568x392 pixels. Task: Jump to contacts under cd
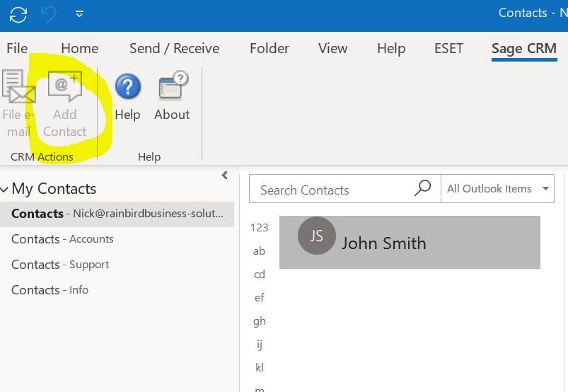260,275
